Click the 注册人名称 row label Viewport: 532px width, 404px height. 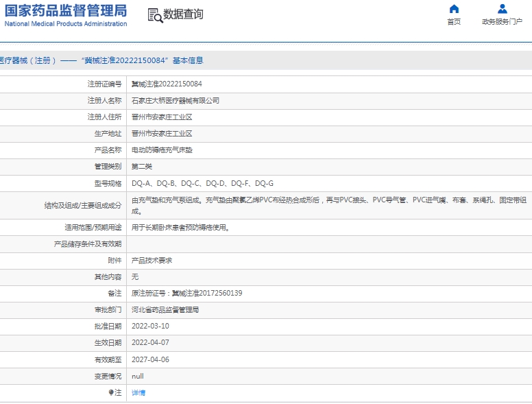click(x=104, y=101)
